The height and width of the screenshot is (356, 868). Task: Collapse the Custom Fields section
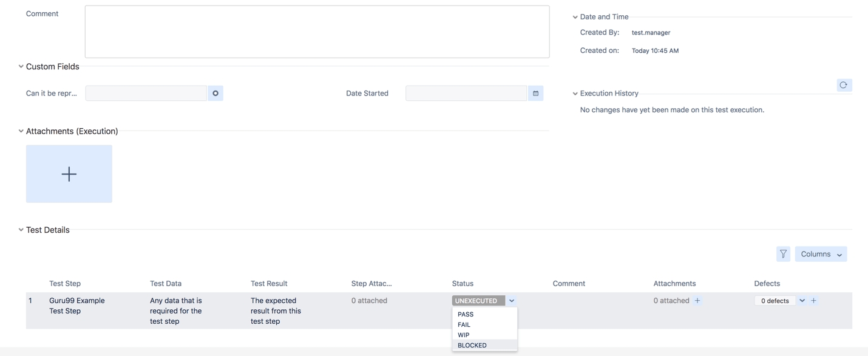[21, 67]
